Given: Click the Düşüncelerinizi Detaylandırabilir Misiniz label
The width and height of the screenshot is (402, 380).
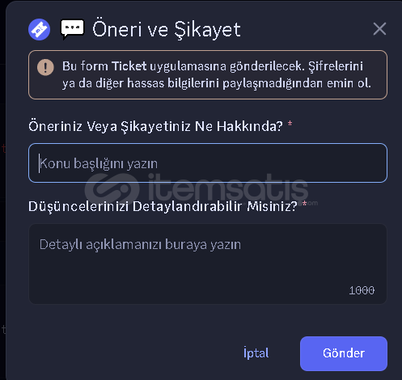Looking at the screenshot, I should [163, 206].
